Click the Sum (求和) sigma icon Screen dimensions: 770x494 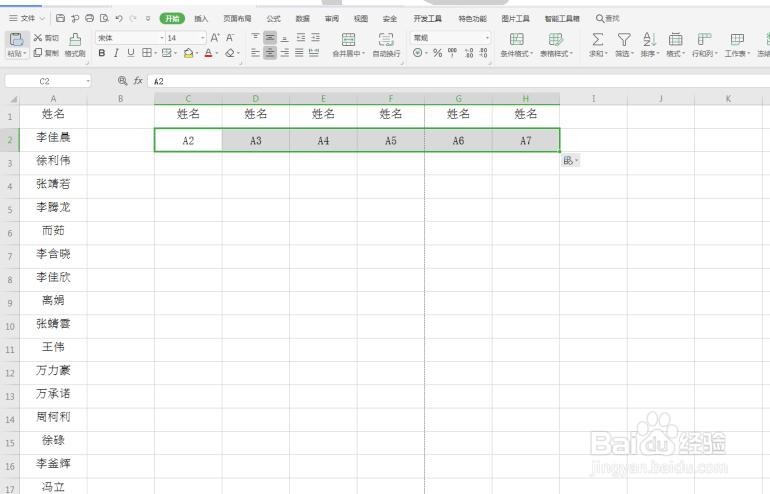click(x=598, y=39)
